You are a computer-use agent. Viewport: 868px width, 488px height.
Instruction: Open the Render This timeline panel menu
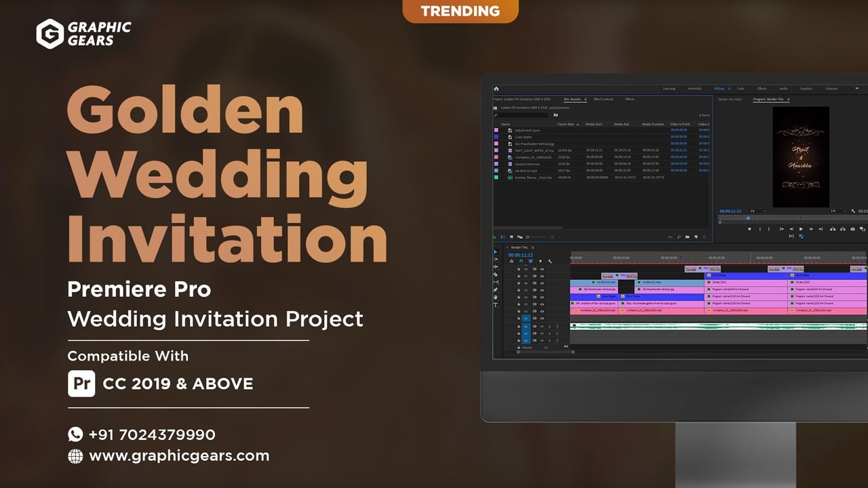pos(532,247)
